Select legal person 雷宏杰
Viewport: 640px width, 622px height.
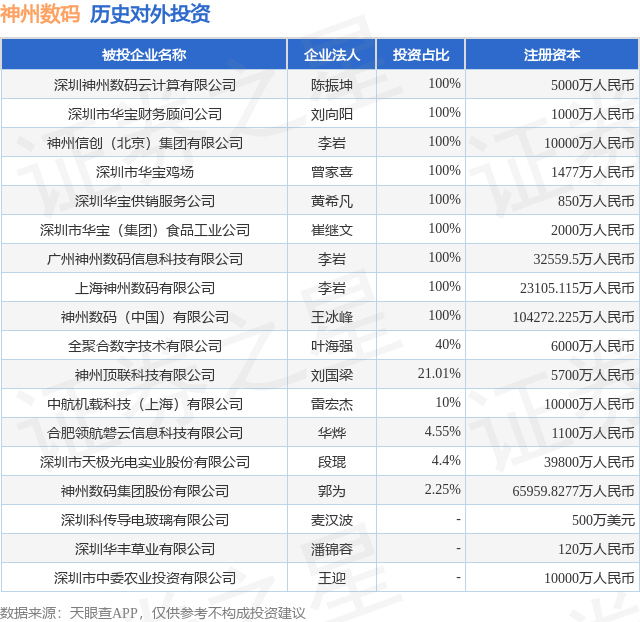(332, 404)
